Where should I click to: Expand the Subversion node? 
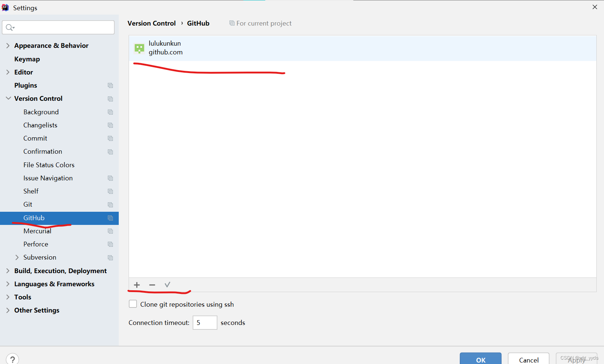click(17, 257)
